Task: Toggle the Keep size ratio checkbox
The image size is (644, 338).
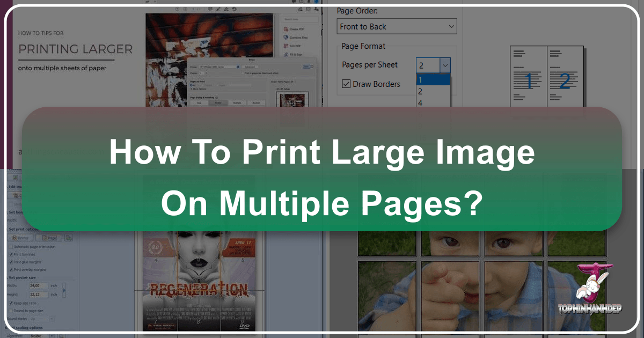Action: click(x=11, y=303)
